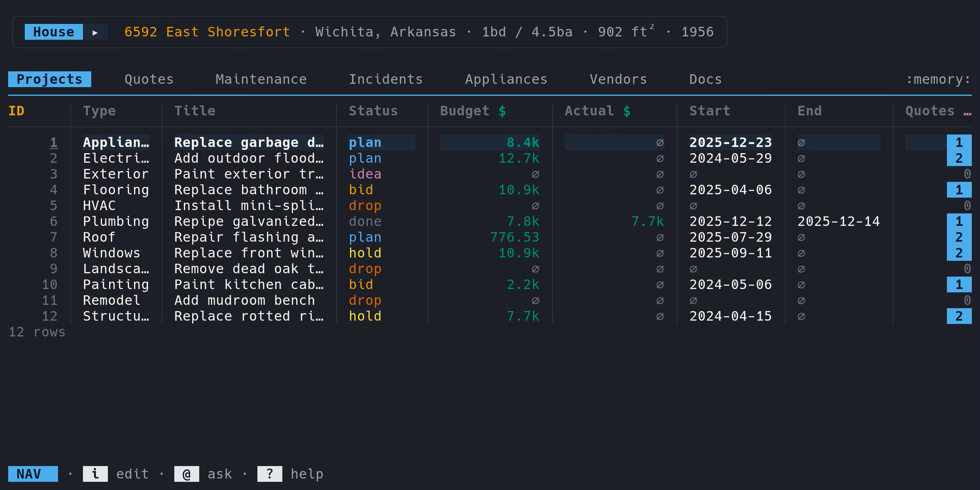Viewport: 980px width, 490px height.
Task: Click the :memory: indicator at top right
Action: [x=938, y=79]
